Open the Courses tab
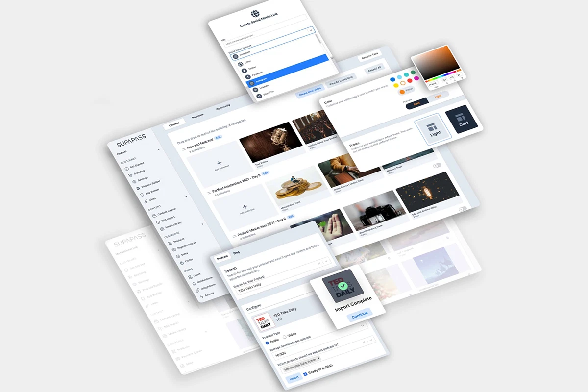Viewport: 588px width, 392px height. [x=174, y=125]
